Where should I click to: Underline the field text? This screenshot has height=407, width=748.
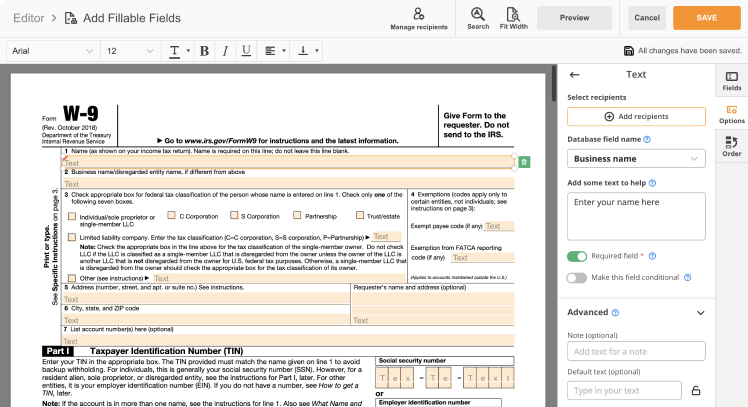pyautogui.click(x=244, y=51)
